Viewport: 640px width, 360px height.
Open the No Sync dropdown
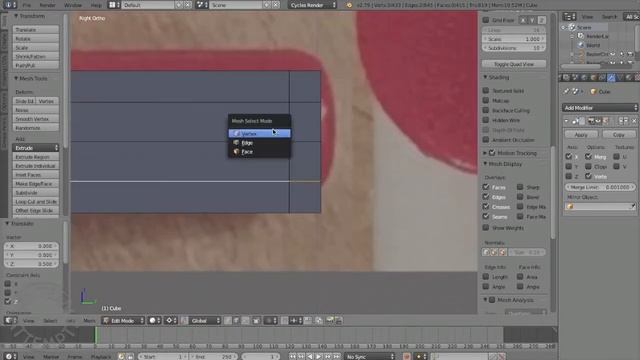369,357
